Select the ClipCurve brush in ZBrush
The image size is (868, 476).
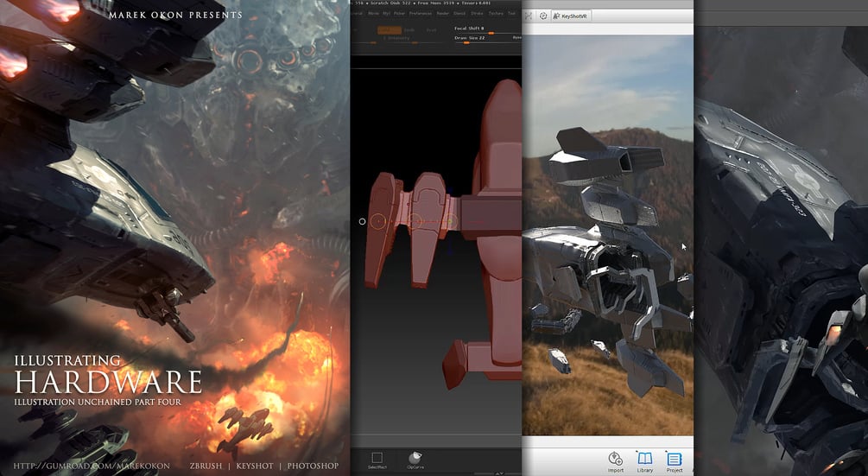(415, 460)
